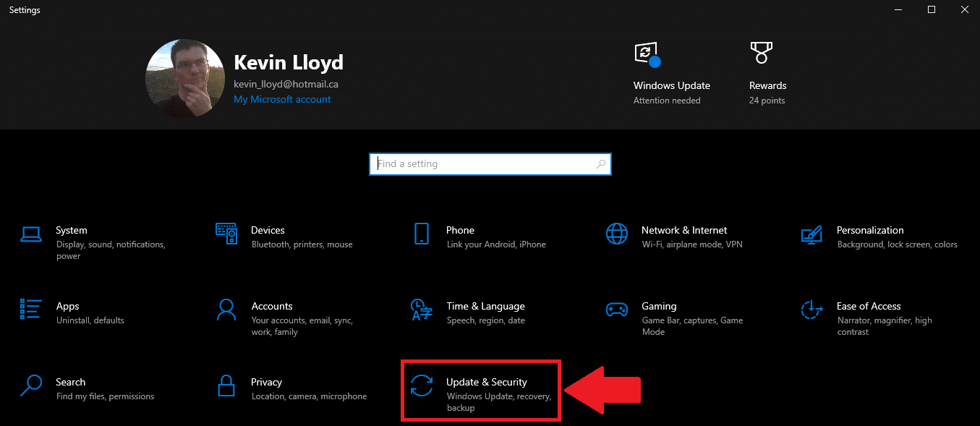Open the Privacy padlock icon
Viewport: 980px width, 426px height.
click(x=226, y=385)
